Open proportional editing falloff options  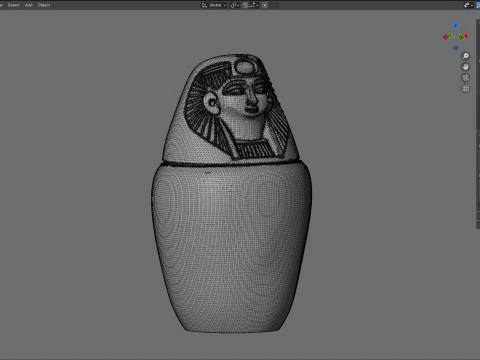(273, 5)
